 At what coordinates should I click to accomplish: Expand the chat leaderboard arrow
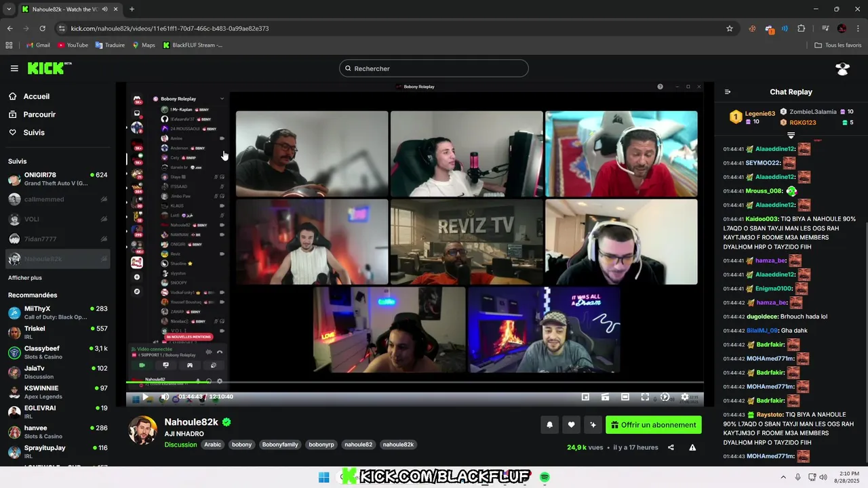tap(791, 136)
